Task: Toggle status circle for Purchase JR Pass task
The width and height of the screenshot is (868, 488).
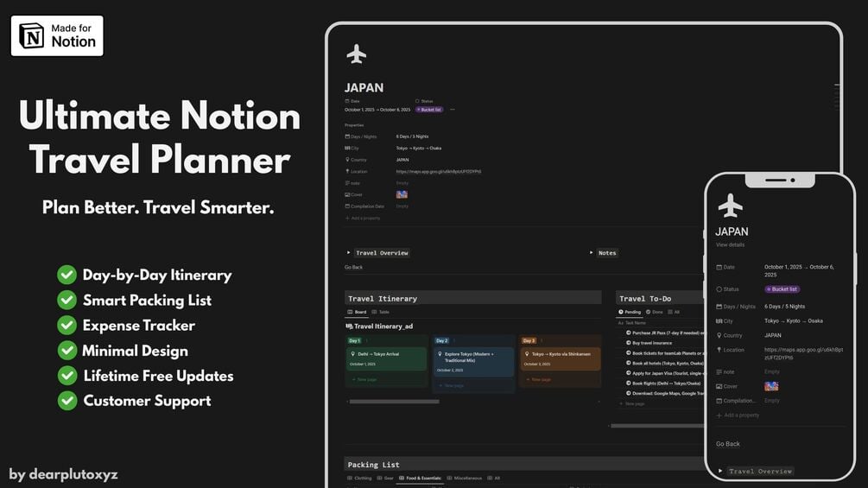Action: coord(628,333)
